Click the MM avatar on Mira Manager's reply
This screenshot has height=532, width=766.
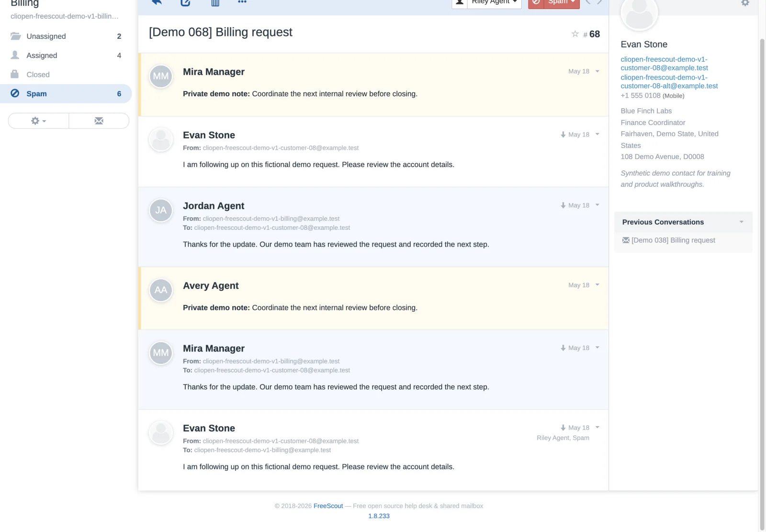click(161, 353)
